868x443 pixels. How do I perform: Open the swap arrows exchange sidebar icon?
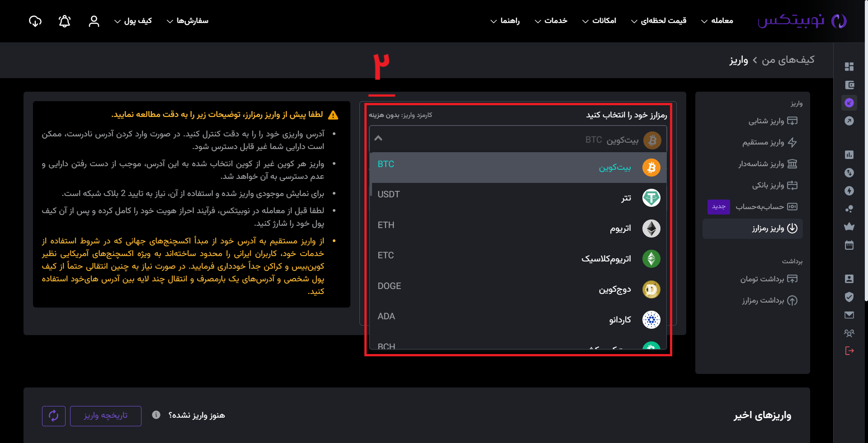pyautogui.click(x=849, y=173)
